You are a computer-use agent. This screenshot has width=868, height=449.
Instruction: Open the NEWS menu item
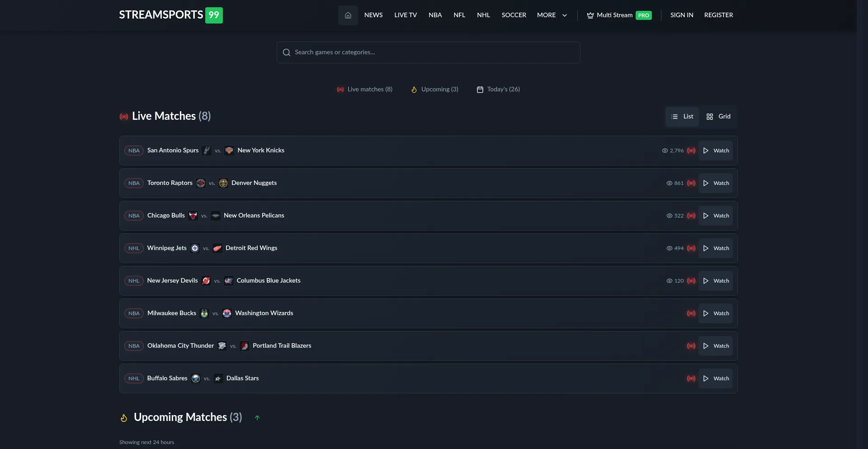(373, 15)
